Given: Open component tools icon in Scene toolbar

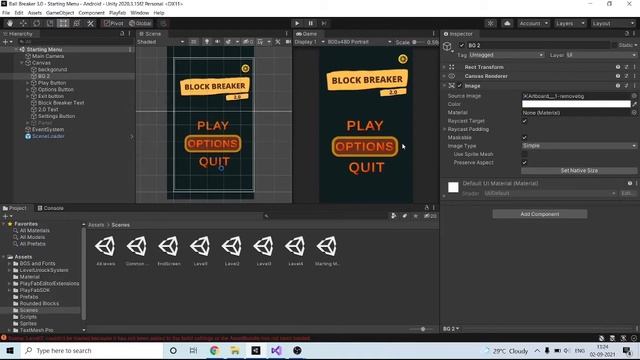Looking at the screenshot, I should tap(278, 42).
